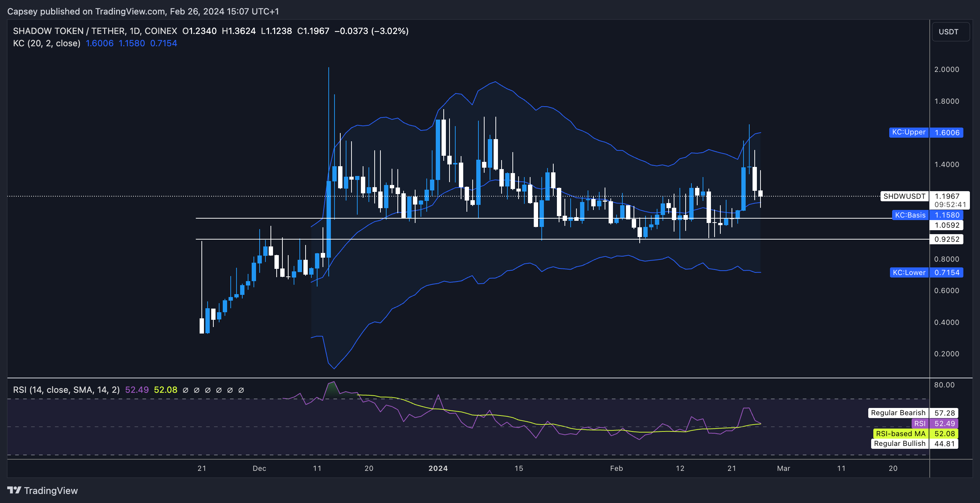The width and height of the screenshot is (980, 503).
Task: Click the RSI-based MA yellow label
Action: click(x=900, y=434)
